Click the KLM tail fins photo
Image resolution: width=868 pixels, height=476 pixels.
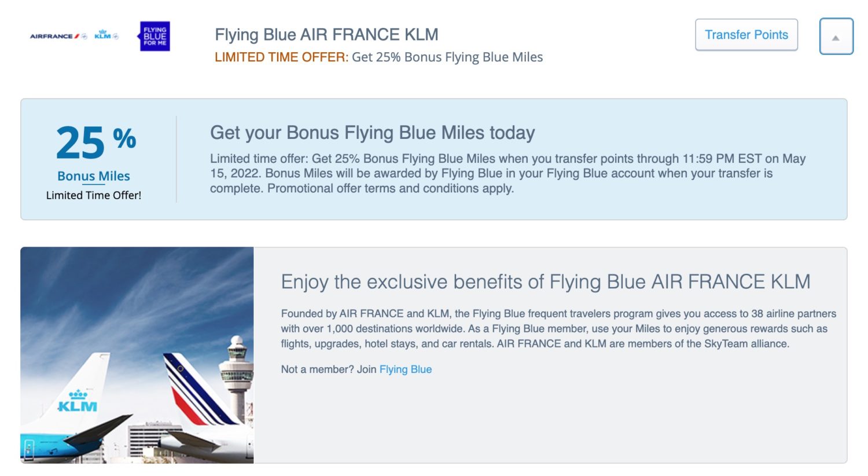137,356
